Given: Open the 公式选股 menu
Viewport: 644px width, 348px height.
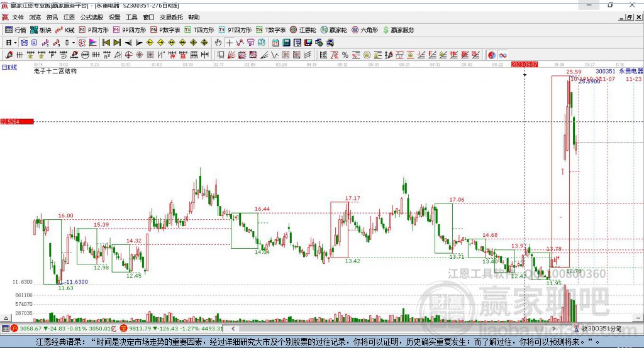Looking at the screenshot, I should click(92, 17).
